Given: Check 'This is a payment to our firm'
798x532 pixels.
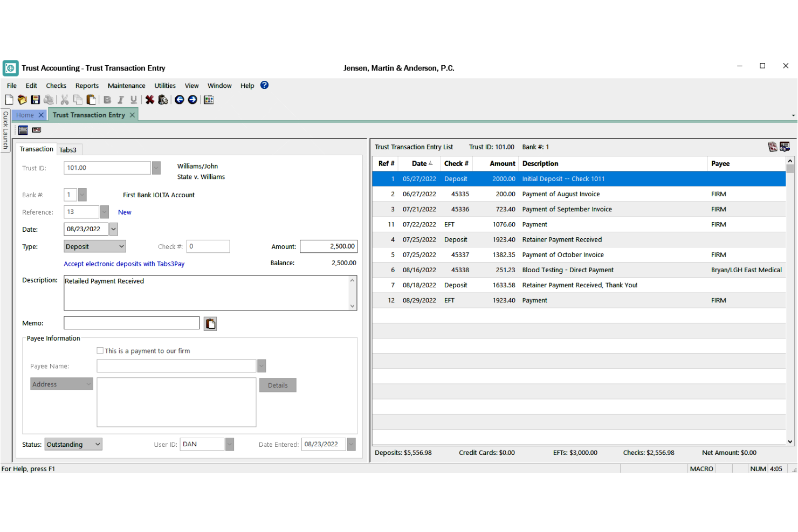Looking at the screenshot, I should point(100,350).
